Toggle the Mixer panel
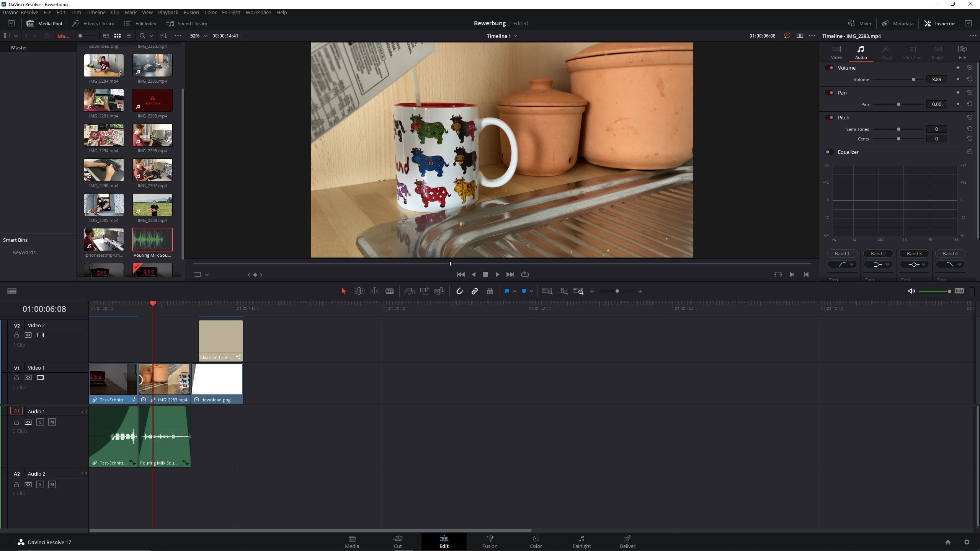 click(x=860, y=23)
